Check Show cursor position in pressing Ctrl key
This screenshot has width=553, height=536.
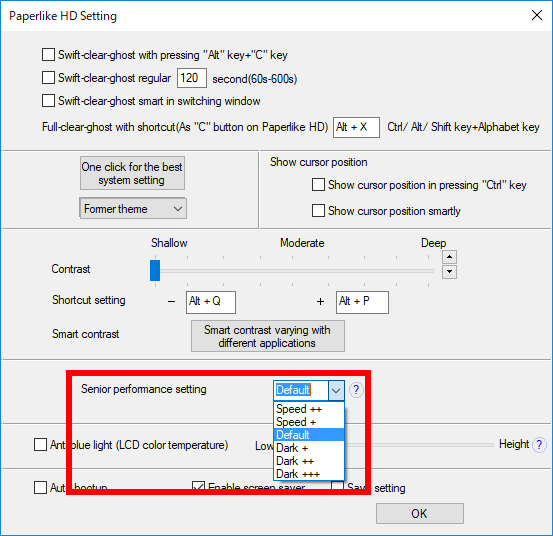[318, 184]
